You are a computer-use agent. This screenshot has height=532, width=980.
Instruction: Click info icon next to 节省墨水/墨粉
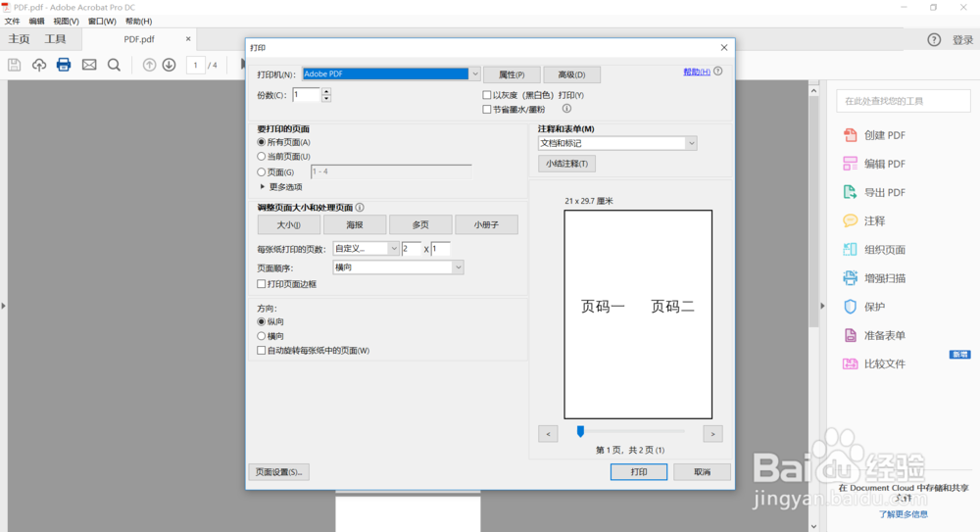[566, 109]
